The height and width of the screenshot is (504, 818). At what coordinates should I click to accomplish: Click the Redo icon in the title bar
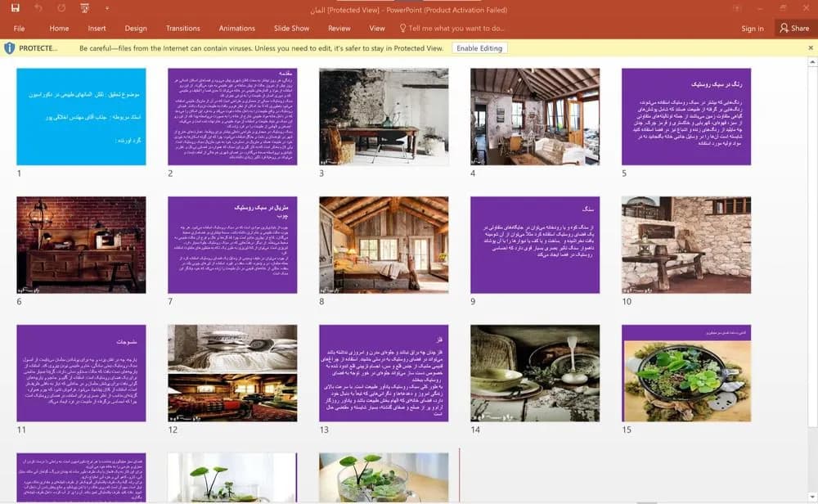[x=61, y=8]
